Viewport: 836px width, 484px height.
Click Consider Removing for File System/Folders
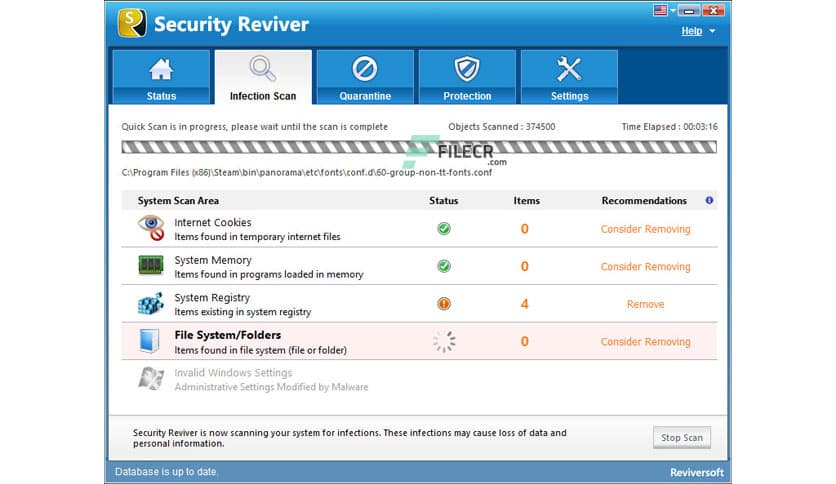pyautogui.click(x=645, y=342)
